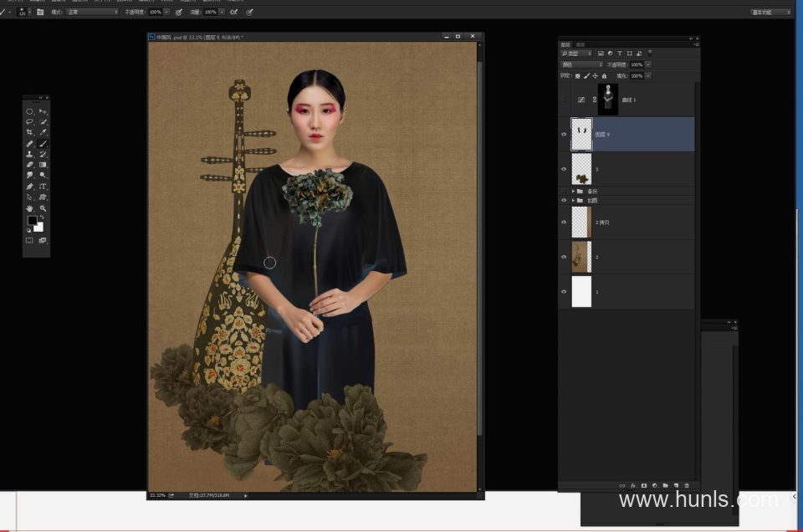Screen dimensions: 803x532
Task: Select the Crop tool
Action: tap(30, 132)
